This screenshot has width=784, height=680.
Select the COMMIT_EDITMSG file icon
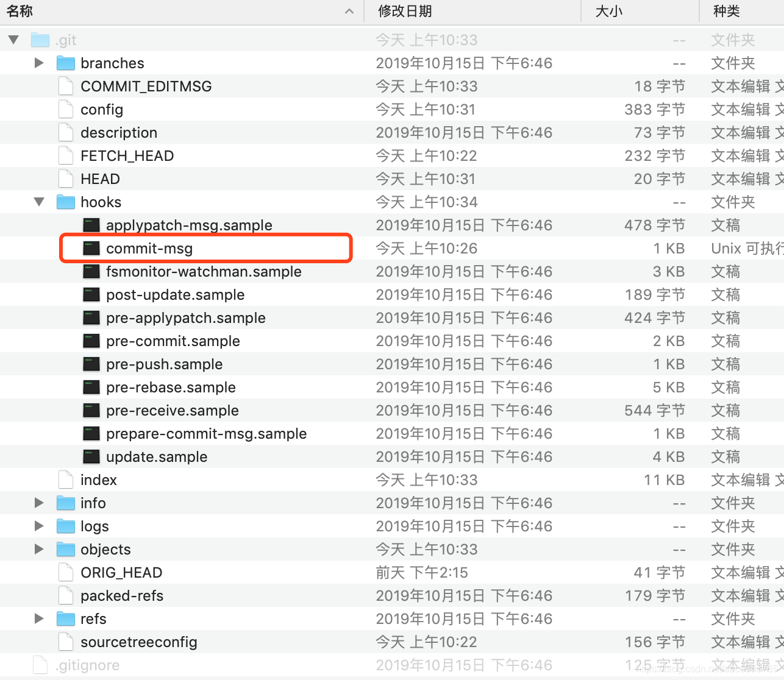point(66,86)
